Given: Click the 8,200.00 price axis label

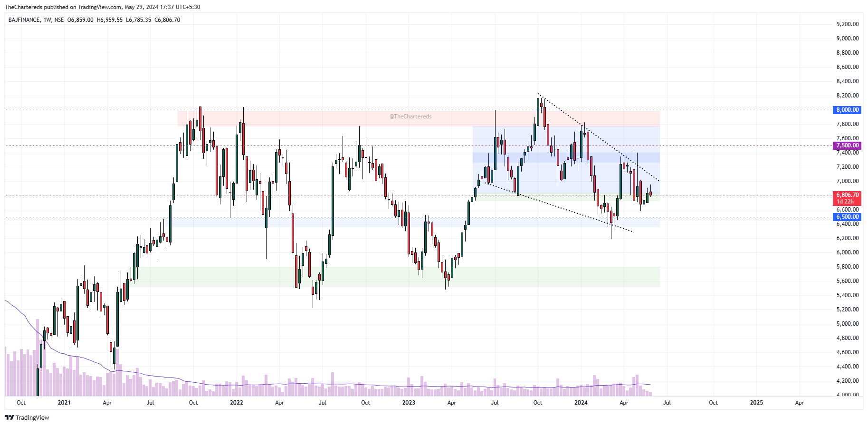Looking at the screenshot, I should (x=848, y=96).
